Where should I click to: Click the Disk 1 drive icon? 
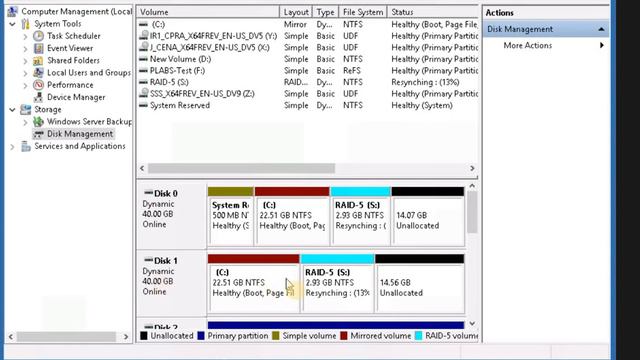(148, 260)
